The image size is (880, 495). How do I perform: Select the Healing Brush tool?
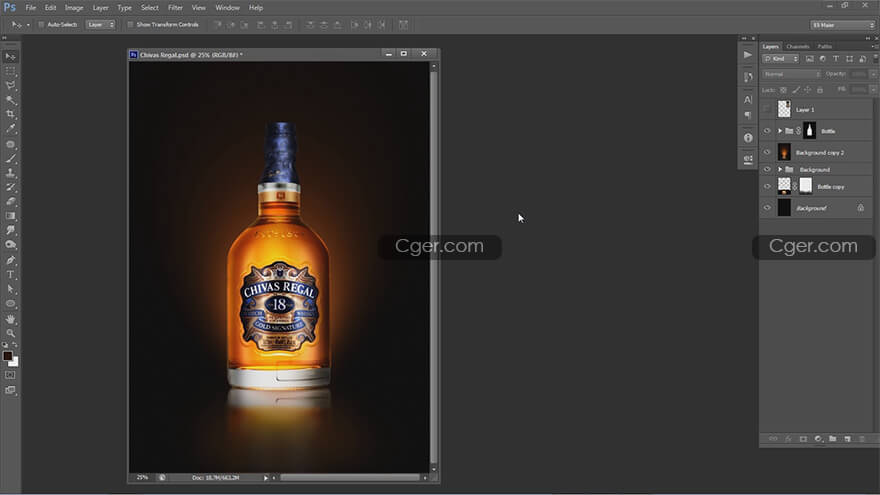click(x=10, y=144)
